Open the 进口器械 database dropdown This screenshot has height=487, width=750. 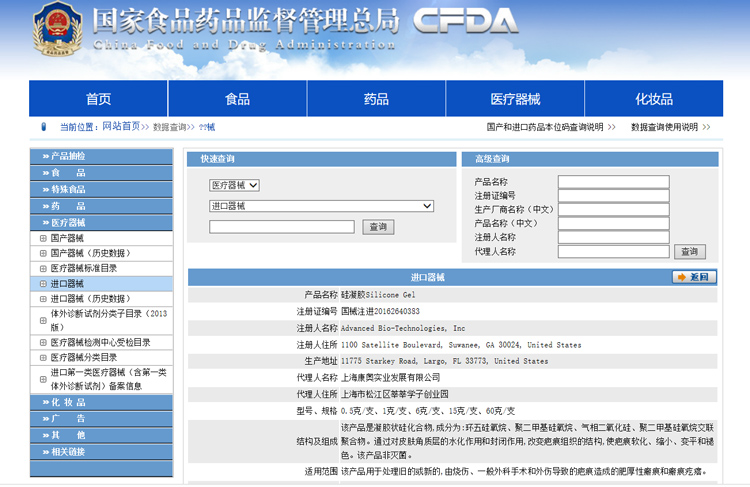click(321, 206)
